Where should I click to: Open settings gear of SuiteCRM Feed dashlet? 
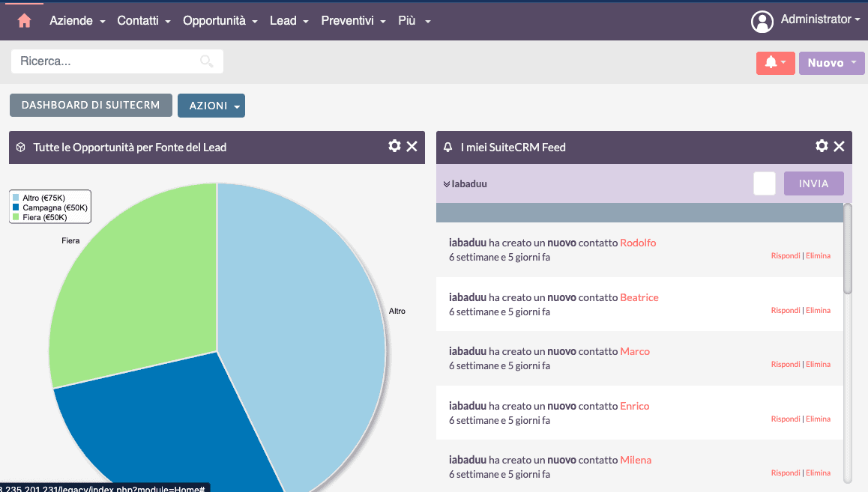(822, 146)
